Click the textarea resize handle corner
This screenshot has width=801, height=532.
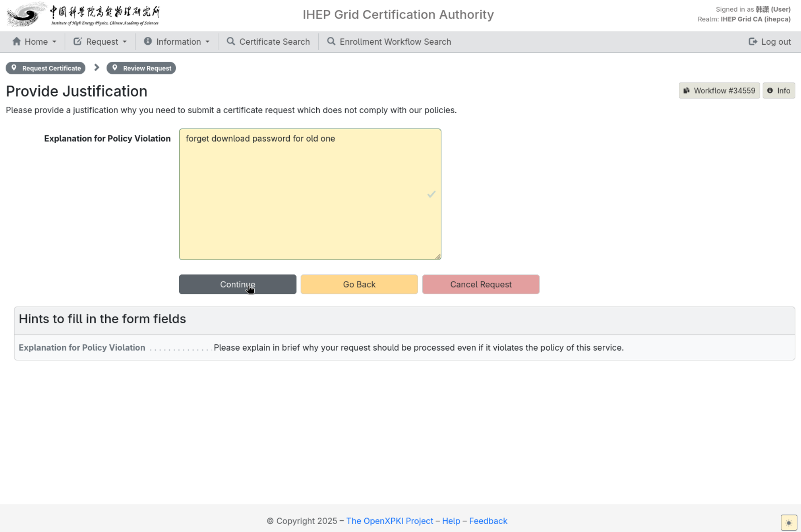438,257
